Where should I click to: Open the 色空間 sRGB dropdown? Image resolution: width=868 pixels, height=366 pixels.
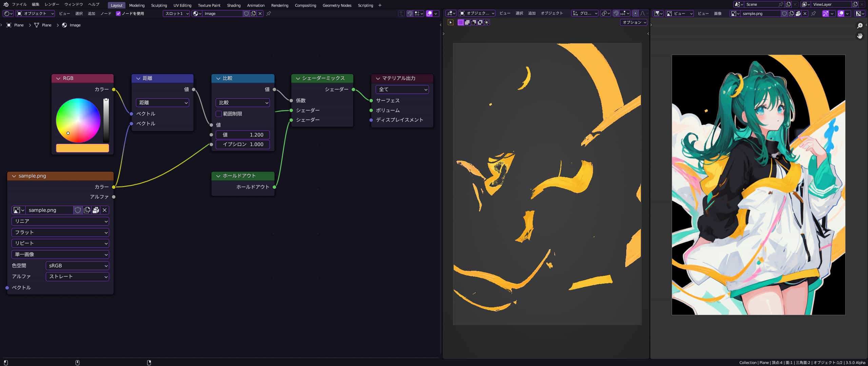77,266
